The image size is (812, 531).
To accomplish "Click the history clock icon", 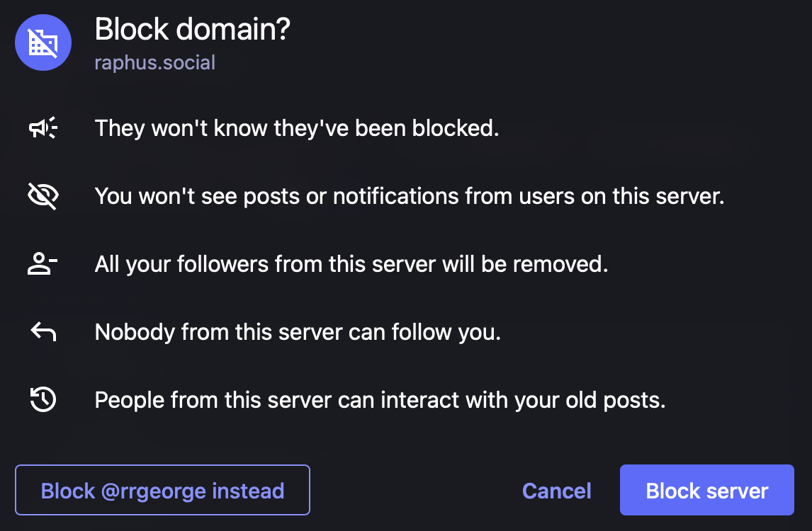I will 43,399.
